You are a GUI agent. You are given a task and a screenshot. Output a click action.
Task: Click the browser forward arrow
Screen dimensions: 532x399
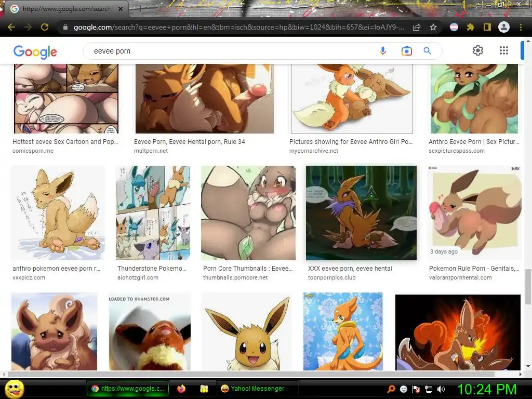[x=28, y=27]
